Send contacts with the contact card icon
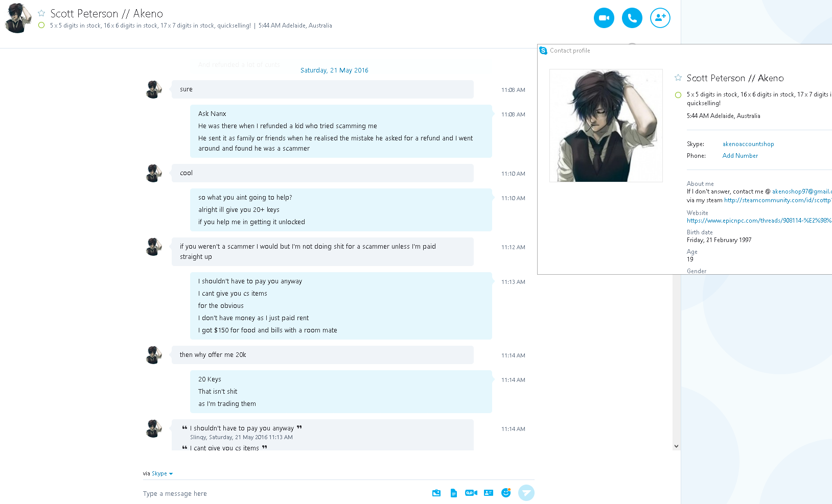This screenshot has width=832, height=504. point(489,493)
